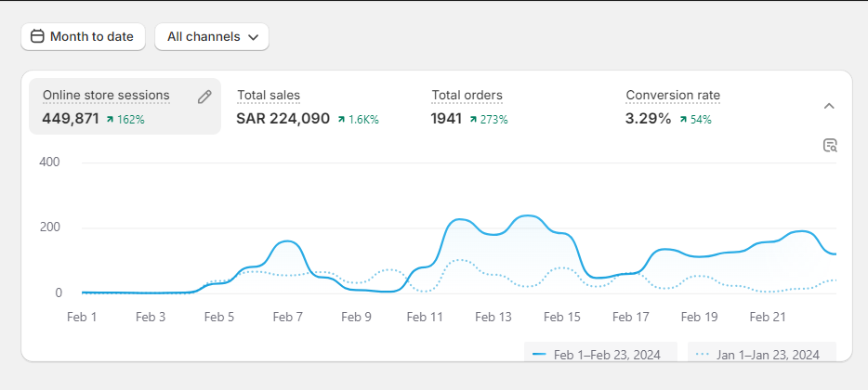Open the All channels dropdown
The width and height of the screenshot is (868, 390).
[x=211, y=37]
